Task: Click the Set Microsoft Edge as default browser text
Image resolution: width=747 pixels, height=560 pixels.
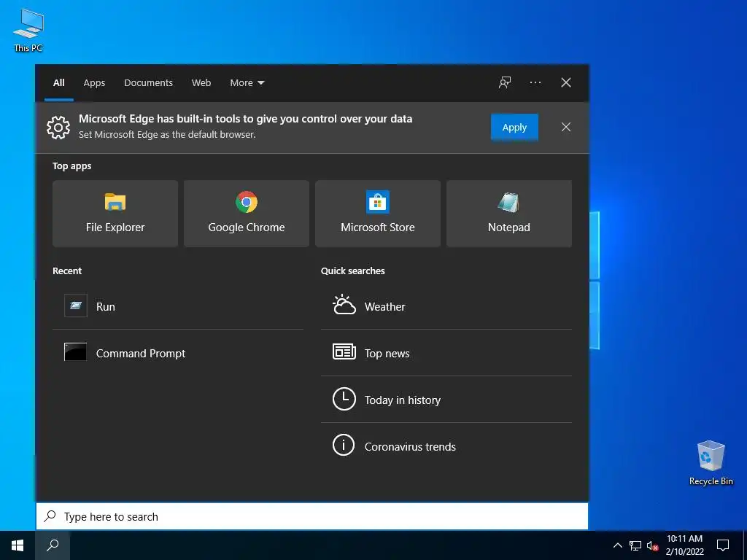Action: [x=167, y=134]
